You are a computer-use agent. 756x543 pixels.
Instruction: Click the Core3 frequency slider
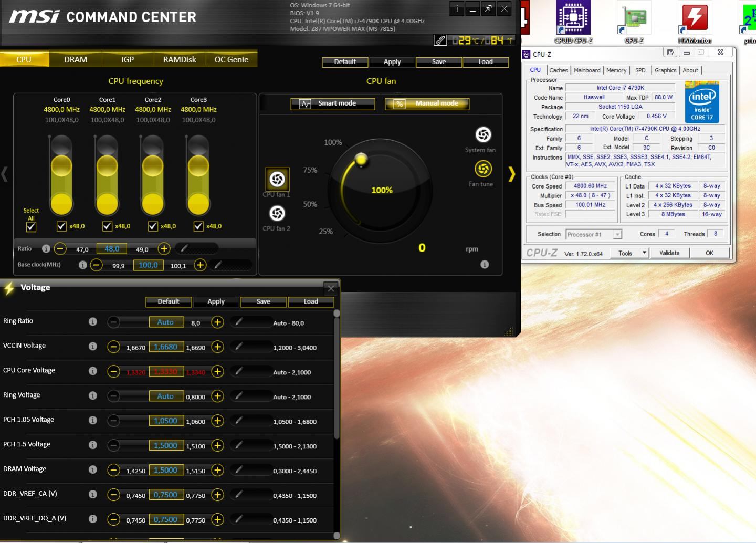198,175
